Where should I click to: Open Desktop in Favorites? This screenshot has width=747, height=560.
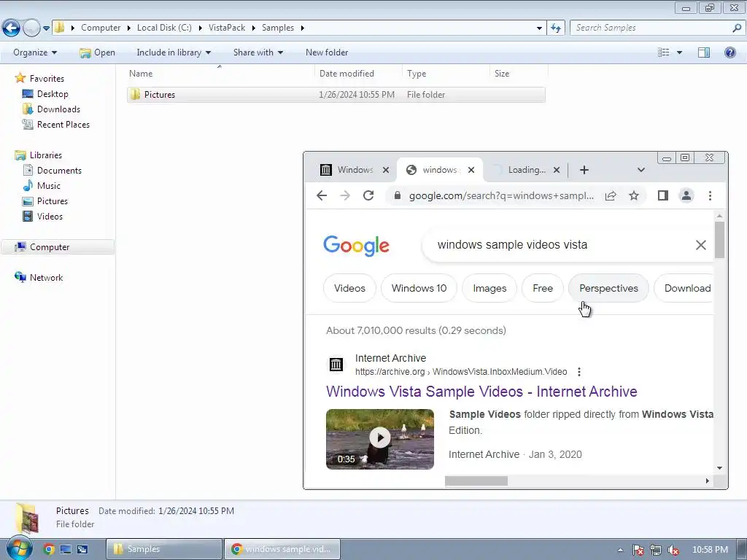[x=53, y=94]
